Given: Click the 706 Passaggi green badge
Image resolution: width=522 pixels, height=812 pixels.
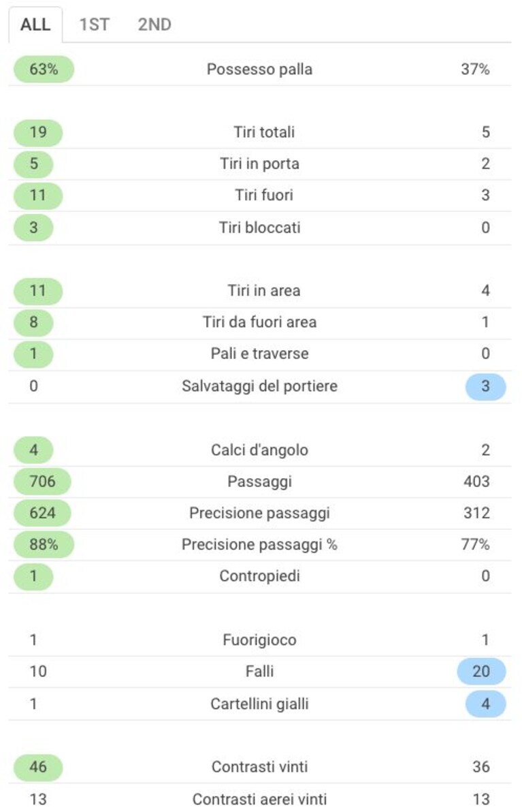Looking at the screenshot, I should click(x=42, y=482).
